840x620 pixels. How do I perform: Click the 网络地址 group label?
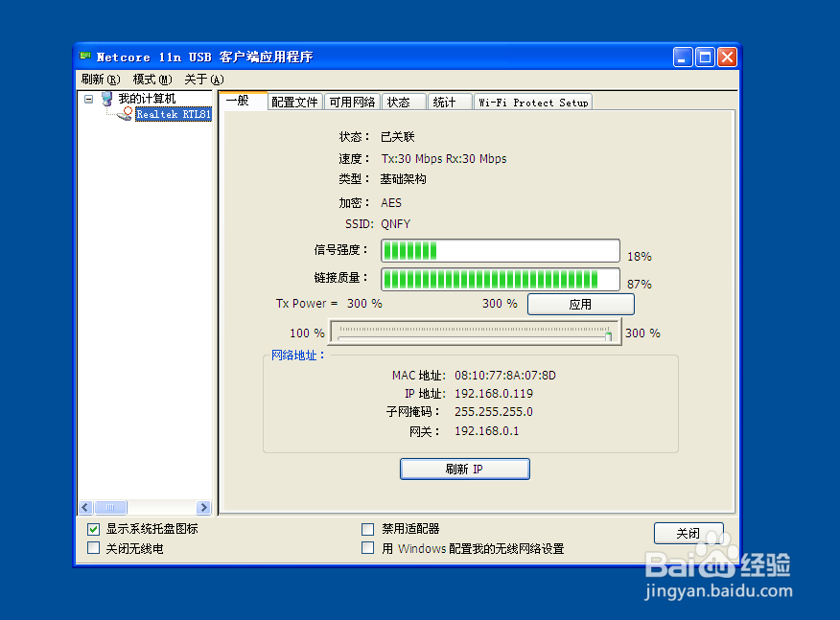tap(298, 355)
